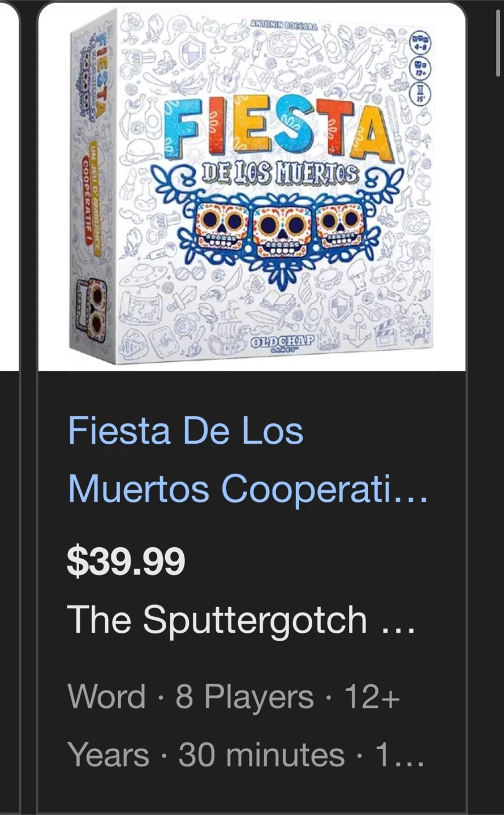Tap the 'Word · 8 Players · 12+' attributes line
Screen dimensions: 504x815
click(234, 697)
